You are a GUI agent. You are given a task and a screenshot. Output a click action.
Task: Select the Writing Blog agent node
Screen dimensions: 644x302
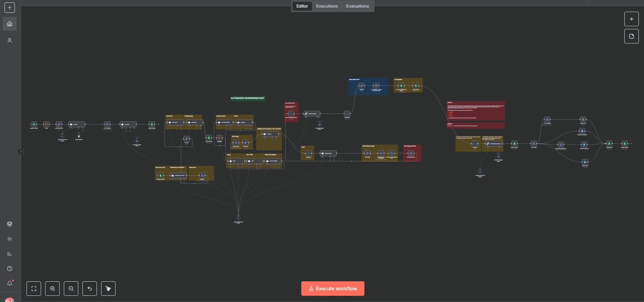(x=194, y=122)
